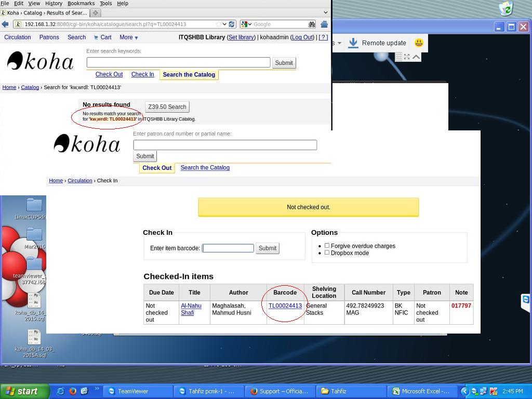The height and width of the screenshot is (399, 532).
Task: Click the Z39.50 Search button
Action: point(167,107)
